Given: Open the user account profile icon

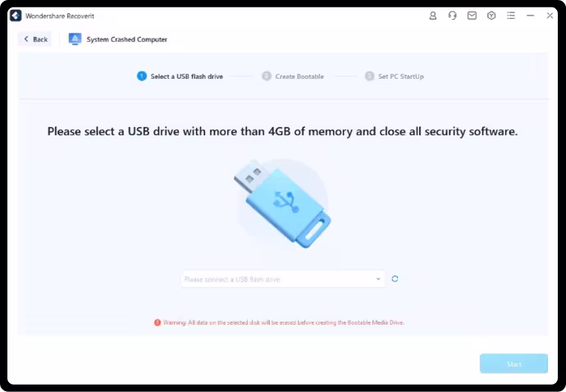Looking at the screenshot, I should [433, 16].
